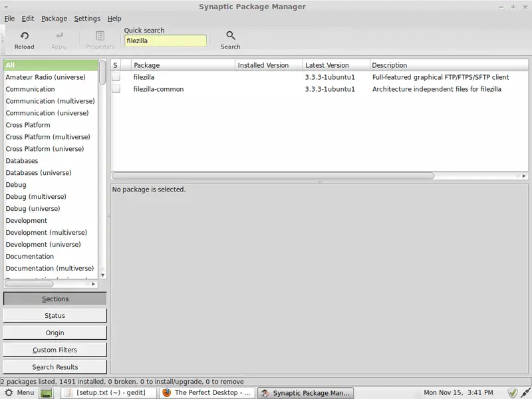The width and height of the screenshot is (532, 399).
Task: Click the Apply toolbar icon
Action: (x=59, y=36)
